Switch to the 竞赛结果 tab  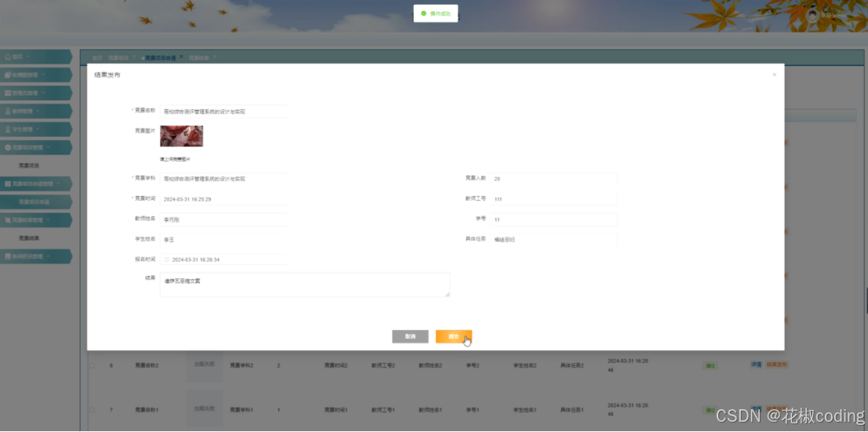pyautogui.click(x=199, y=57)
